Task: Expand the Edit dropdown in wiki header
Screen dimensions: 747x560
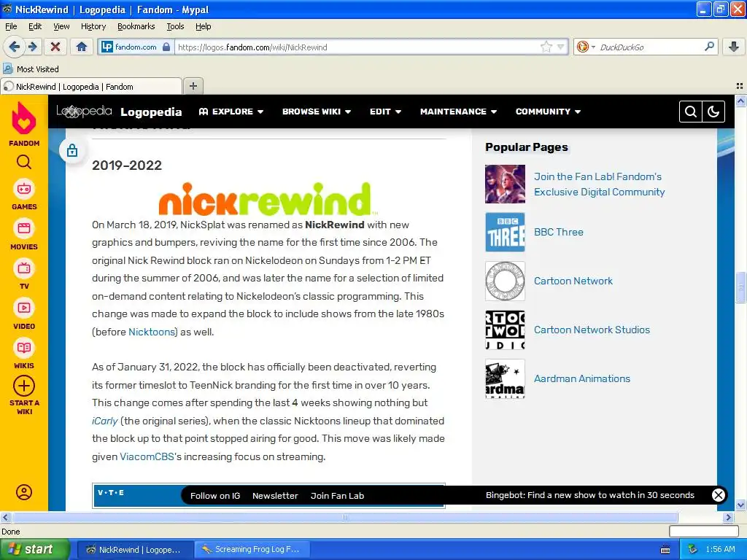Action: coord(385,112)
